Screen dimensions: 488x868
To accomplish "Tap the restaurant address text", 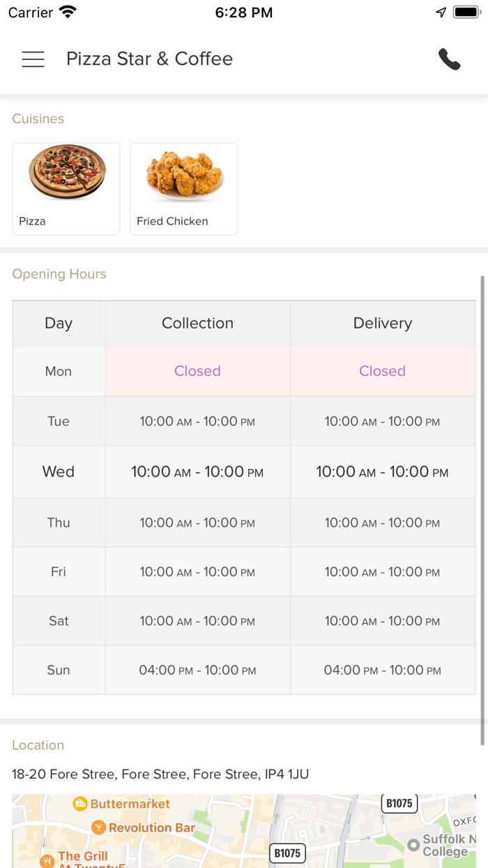I will tap(160, 774).
